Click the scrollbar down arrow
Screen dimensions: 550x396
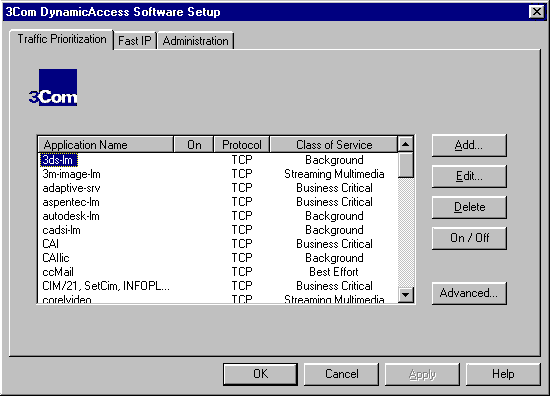click(x=405, y=295)
